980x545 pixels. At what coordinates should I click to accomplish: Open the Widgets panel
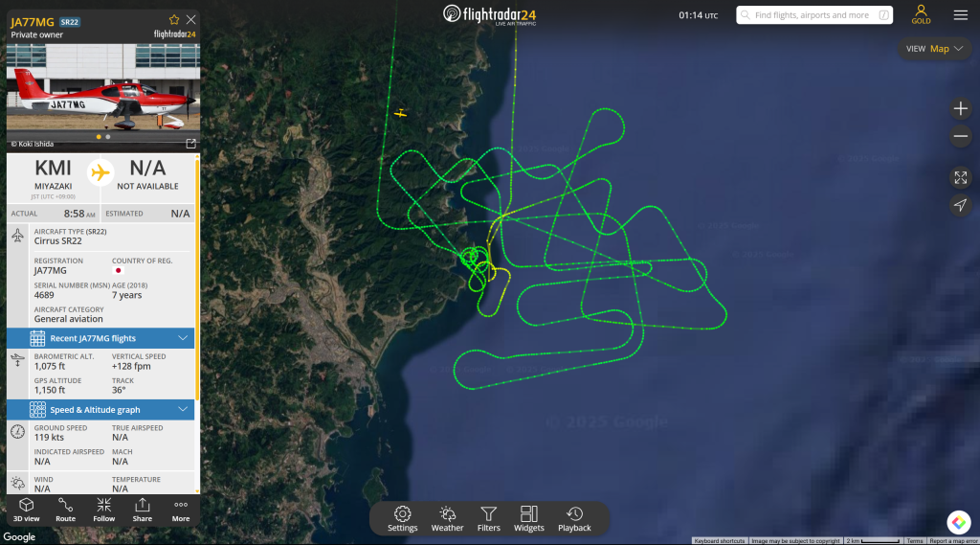click(528, 519)
